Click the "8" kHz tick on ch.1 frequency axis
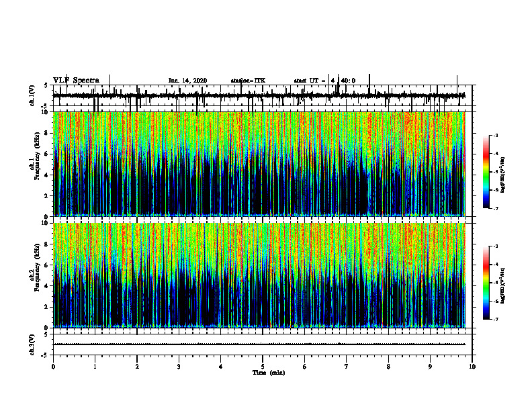Screen dimensions: 532x411 47,133
